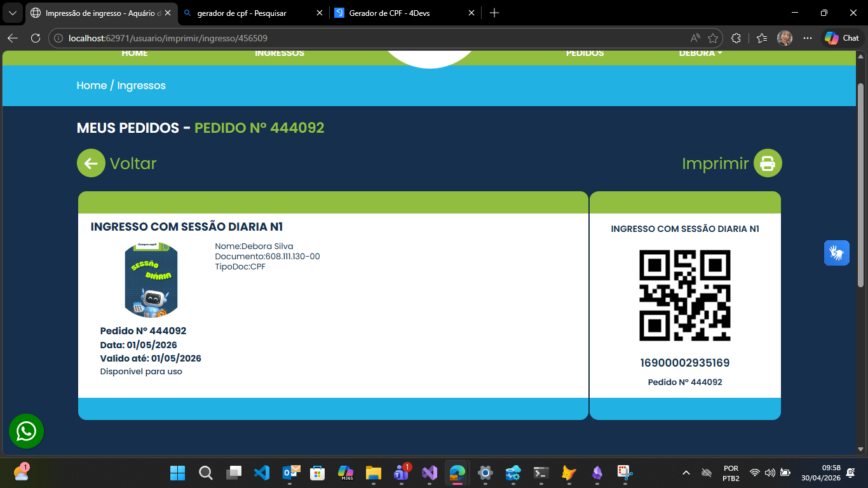This screenshot has height=488, width=868.
Task: Reload the page with the refresh icon
Action: tap(36, 38)
